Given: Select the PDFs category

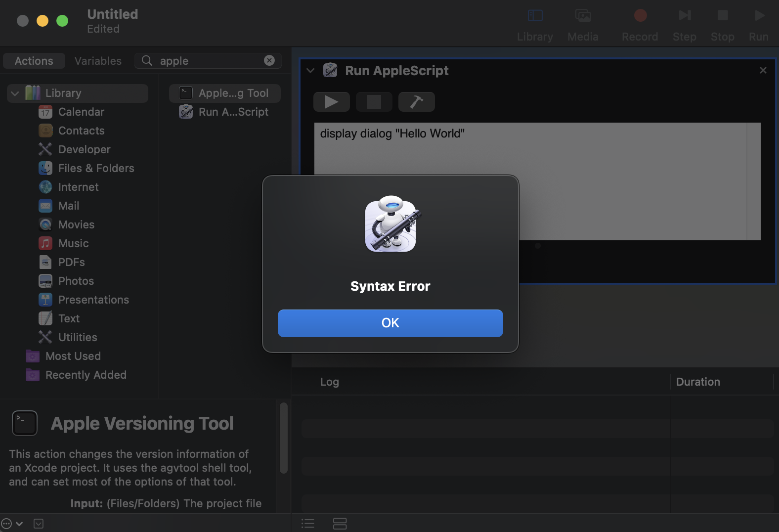Looking at the screenshot, I should 71,263.
